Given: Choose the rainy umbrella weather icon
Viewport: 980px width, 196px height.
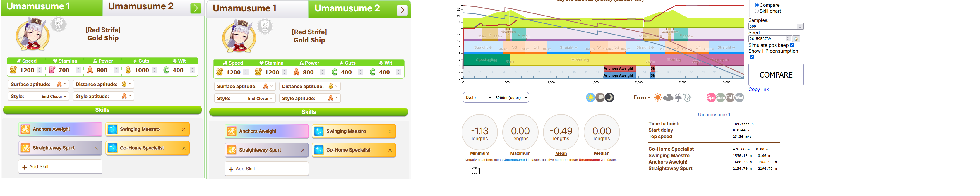Looking at the screenshot, I should (x=678, y=98).
